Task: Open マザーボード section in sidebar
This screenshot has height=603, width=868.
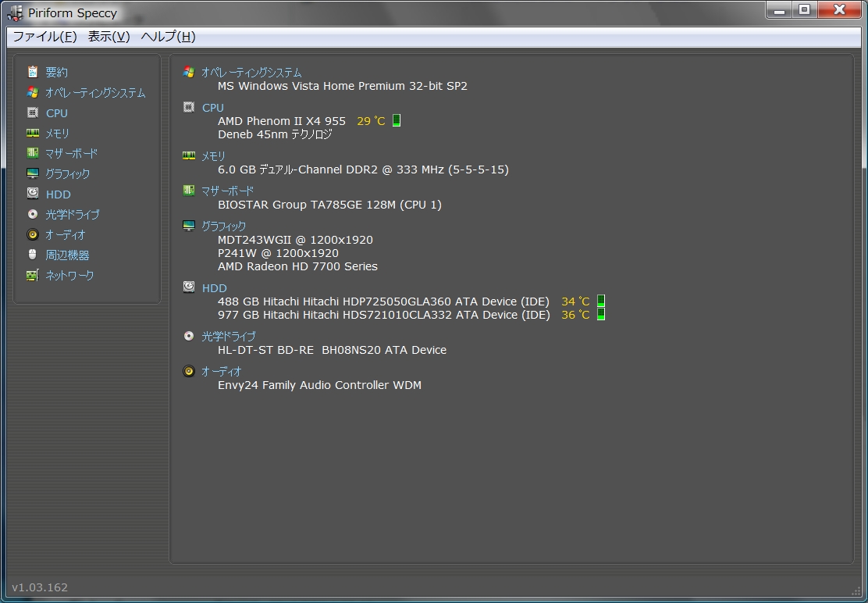Action: [71, 153]
